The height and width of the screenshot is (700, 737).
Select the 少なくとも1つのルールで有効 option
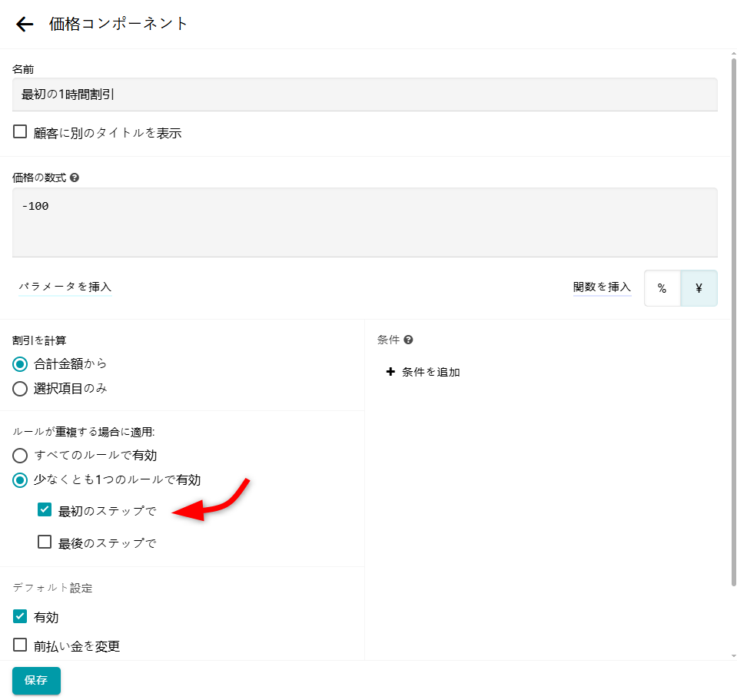click(x=20, y=480)
